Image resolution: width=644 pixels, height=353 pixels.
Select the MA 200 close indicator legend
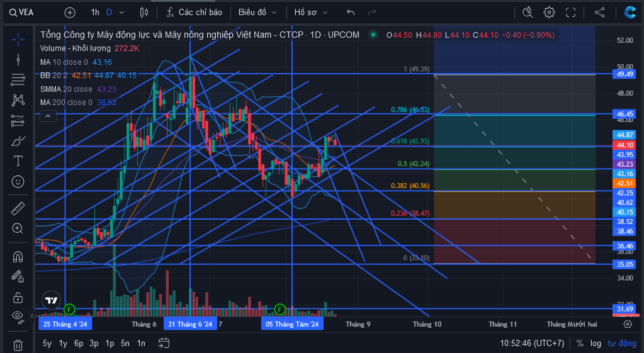66,102
